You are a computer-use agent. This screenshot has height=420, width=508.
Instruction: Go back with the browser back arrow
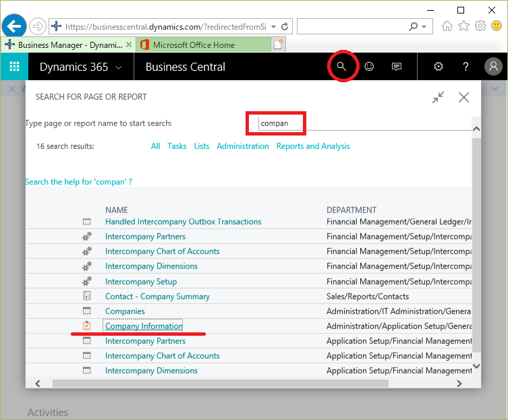(x=14, y=26)
